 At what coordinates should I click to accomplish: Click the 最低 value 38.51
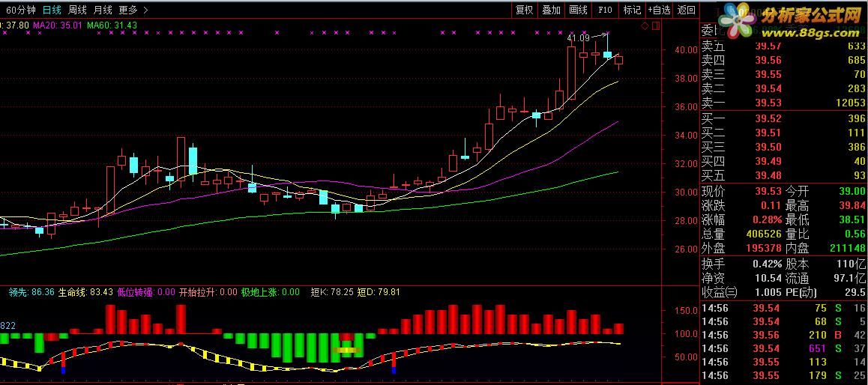[852, 220]
